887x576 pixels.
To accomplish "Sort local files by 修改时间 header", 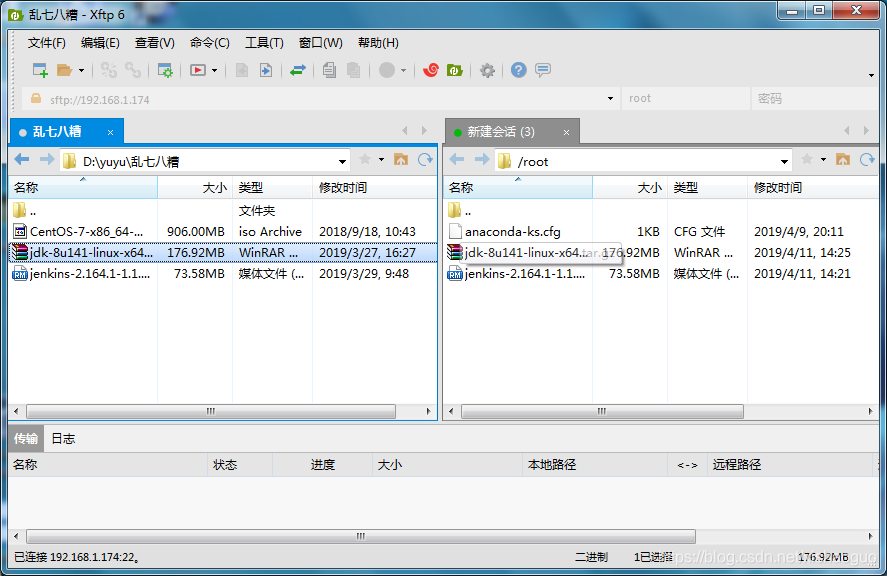I will pos(374,187).
